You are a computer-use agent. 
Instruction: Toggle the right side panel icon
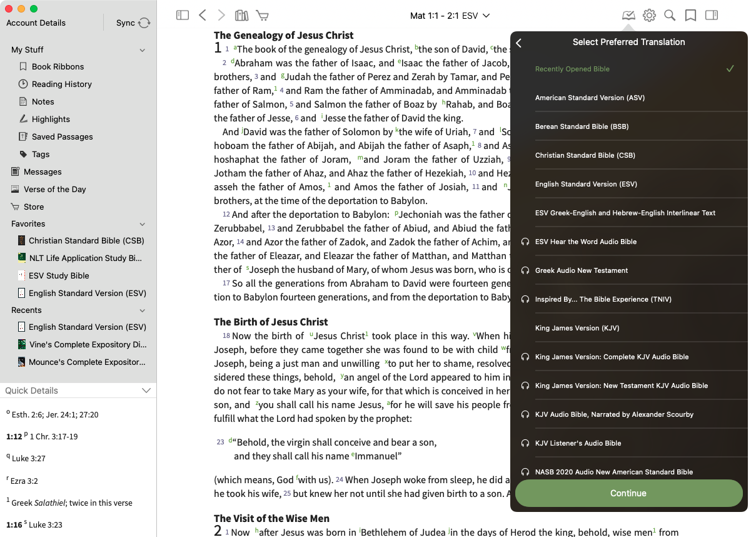[711, 15]
